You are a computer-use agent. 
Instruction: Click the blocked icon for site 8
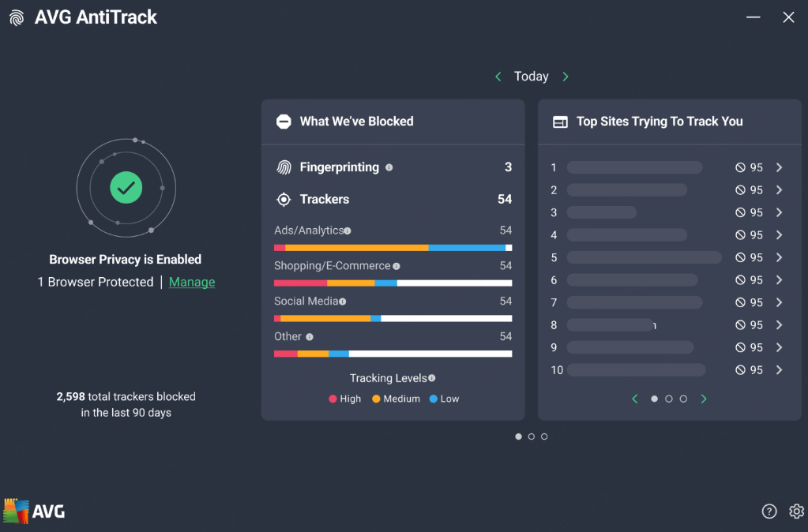[x=741, y=325]
